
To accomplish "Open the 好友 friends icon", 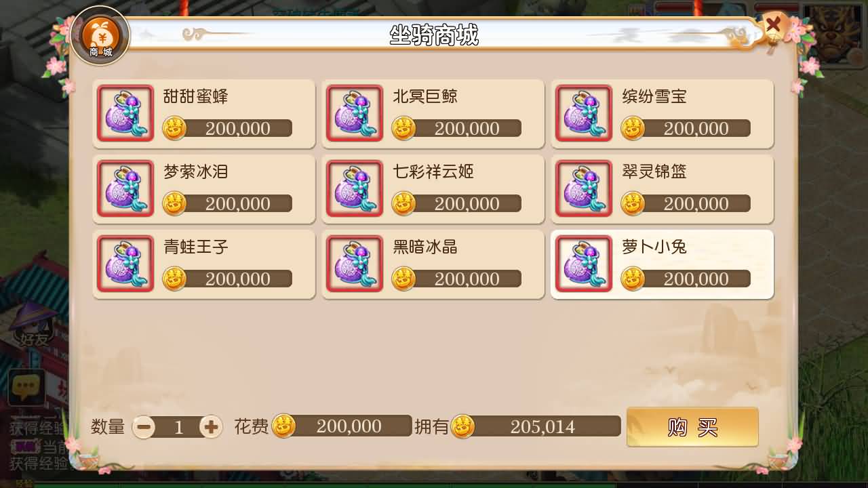I will [33, 326].
